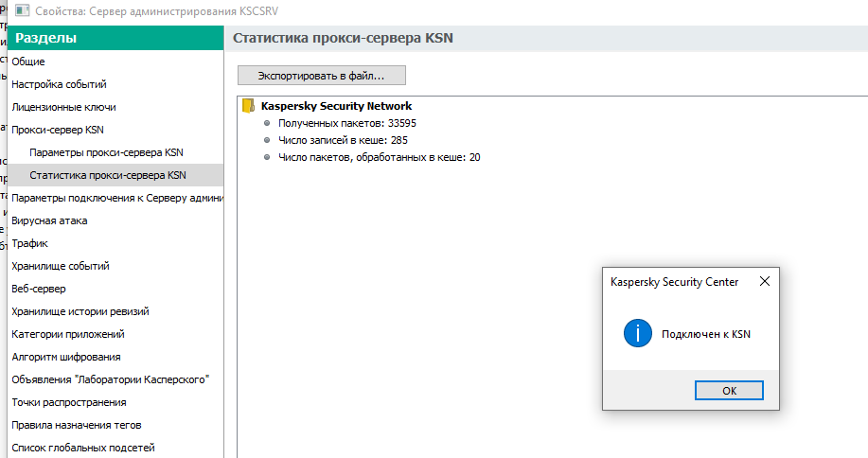The height and width of the screenshot is (458, 868).
Task: Select the Число записей в кеше: 285 entry
Action: [x=343, y=140]
